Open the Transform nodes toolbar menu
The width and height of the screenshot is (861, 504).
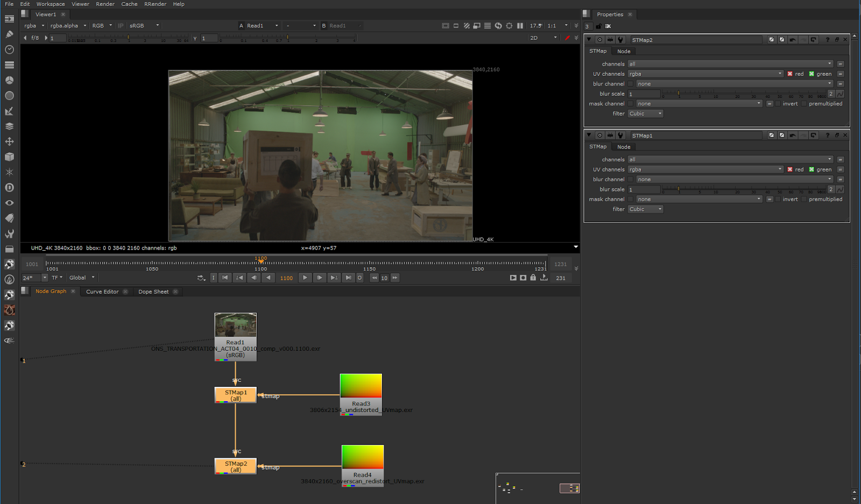9,141
